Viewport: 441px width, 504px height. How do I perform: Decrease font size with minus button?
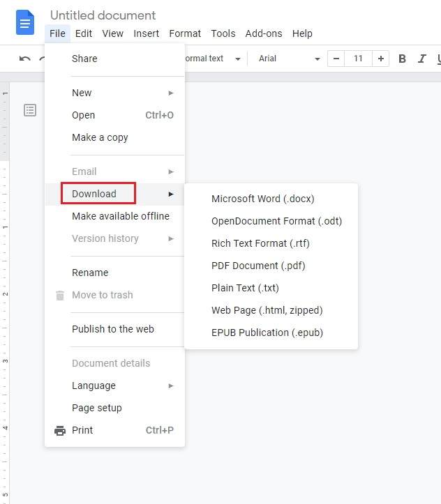[x=336, y=59]
